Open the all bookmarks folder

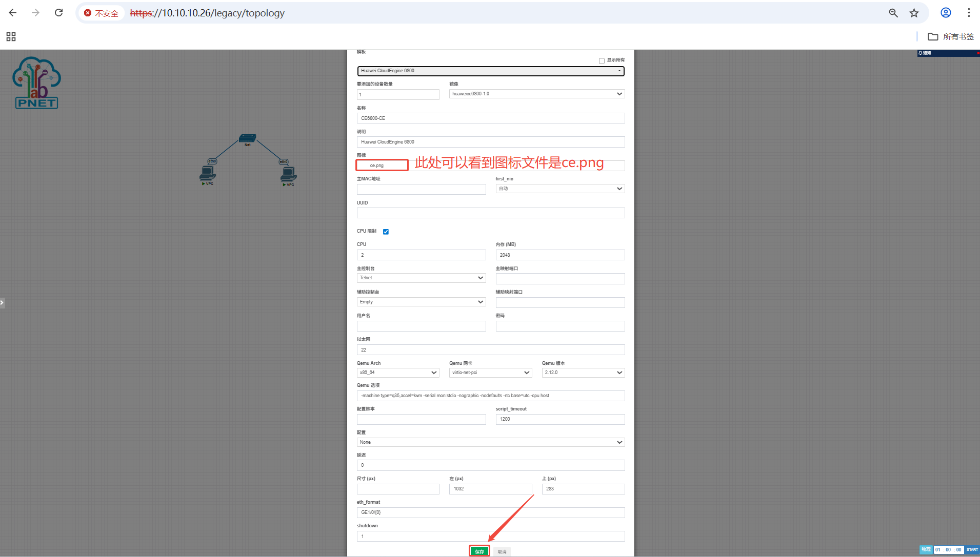[951, 36]
